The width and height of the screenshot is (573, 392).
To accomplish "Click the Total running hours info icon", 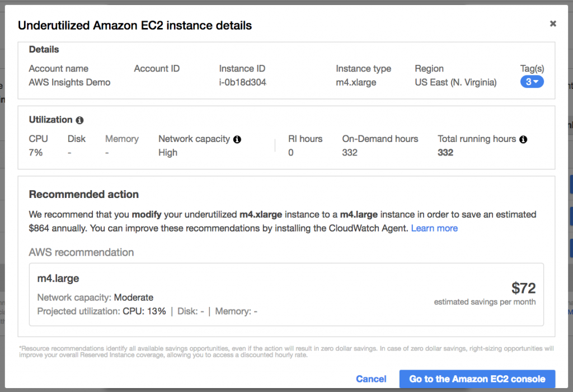I will 523,140.
